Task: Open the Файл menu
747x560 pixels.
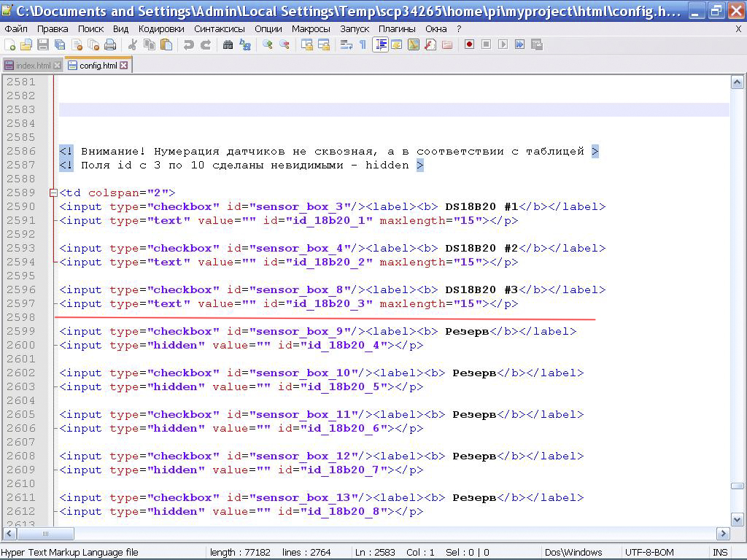Action: pyautogui.click(x=16, y=29)
